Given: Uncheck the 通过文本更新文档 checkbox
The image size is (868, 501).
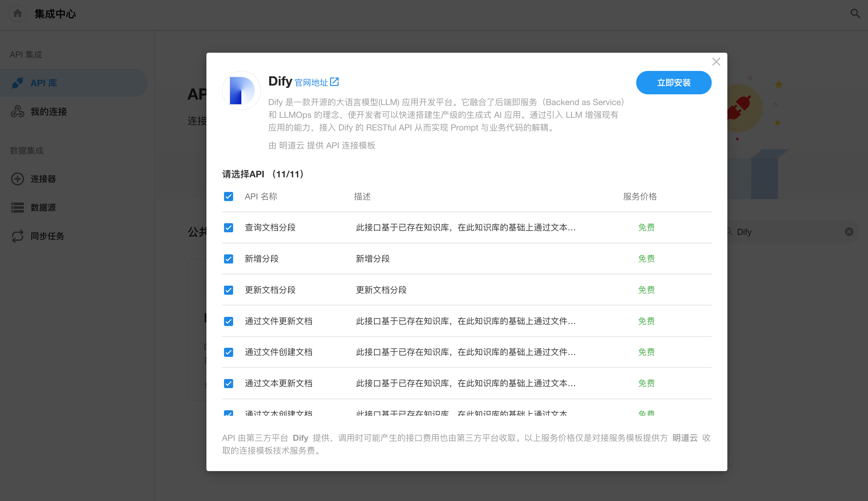Looking at the screenshot, I should click(x=229, y=383).
